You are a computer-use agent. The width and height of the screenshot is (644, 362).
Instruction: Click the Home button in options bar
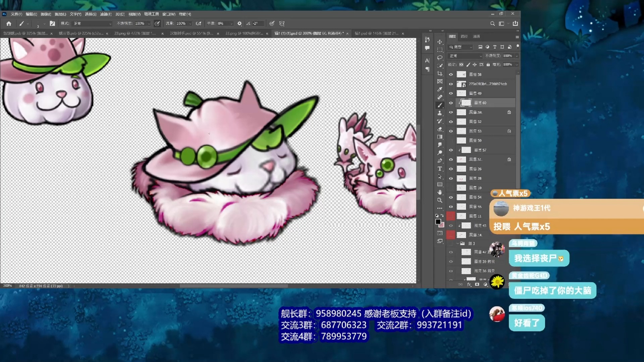coord(9,23)
